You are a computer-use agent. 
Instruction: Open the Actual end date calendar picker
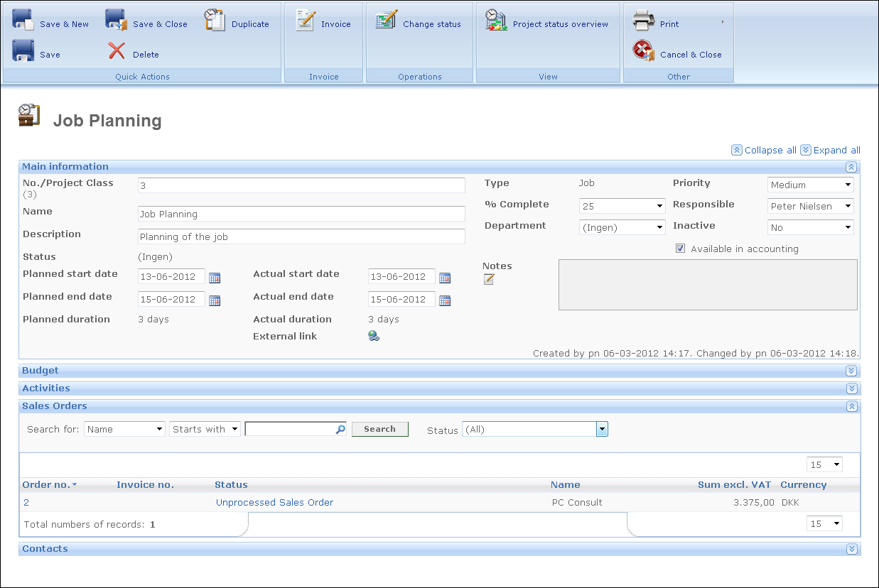[x=445, y=300]
